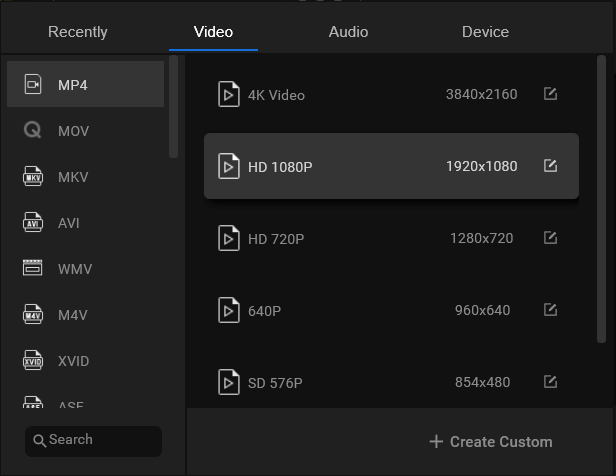
Task: Switch to the Audio tab
Action: click(348, 32)
